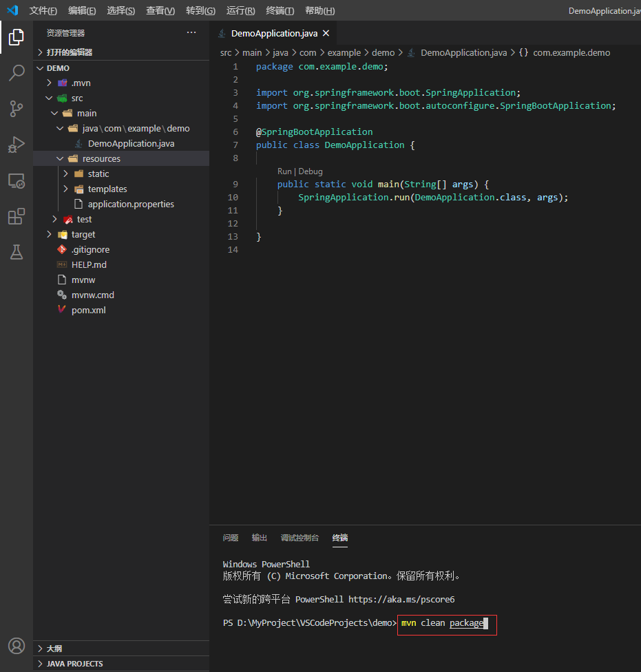Switch to the 问题 panel tab
The image size is (641, 672).
[x=230, y=538]
